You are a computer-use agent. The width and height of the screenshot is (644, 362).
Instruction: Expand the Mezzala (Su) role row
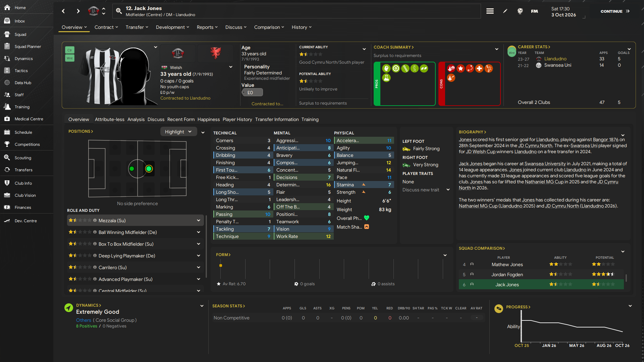pyautogui.click(x=199, y=221)
